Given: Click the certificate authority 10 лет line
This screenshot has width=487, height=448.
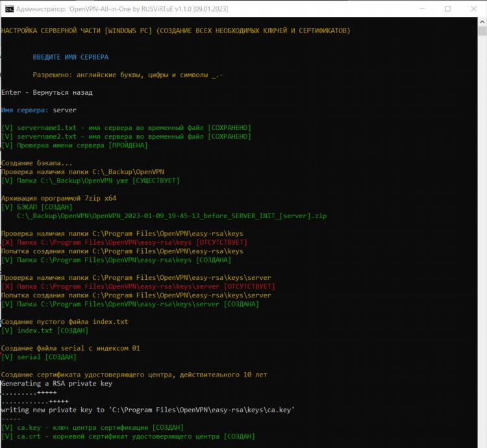Looking at the screenshot, I should click(x=134, y=375).
